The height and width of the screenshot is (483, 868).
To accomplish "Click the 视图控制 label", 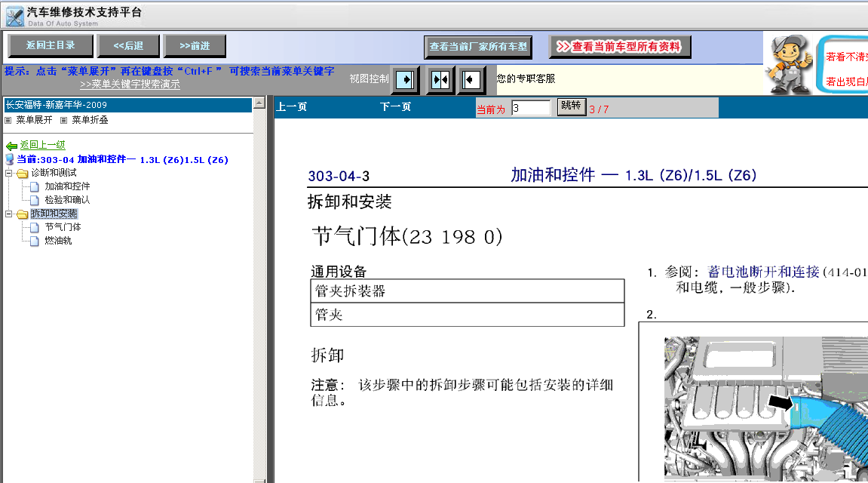I will click(369, 79).
